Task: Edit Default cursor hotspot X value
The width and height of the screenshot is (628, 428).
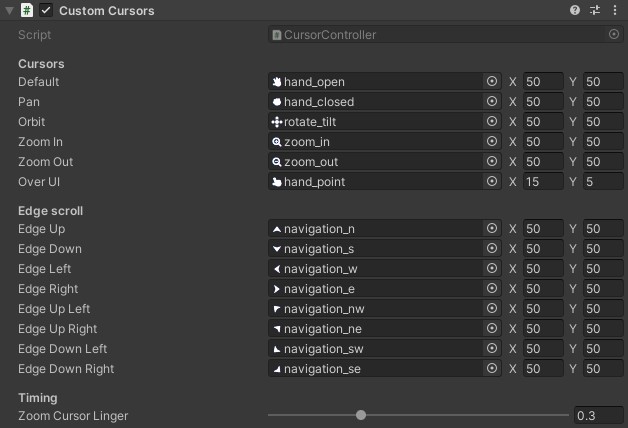Action: [543, 82]
